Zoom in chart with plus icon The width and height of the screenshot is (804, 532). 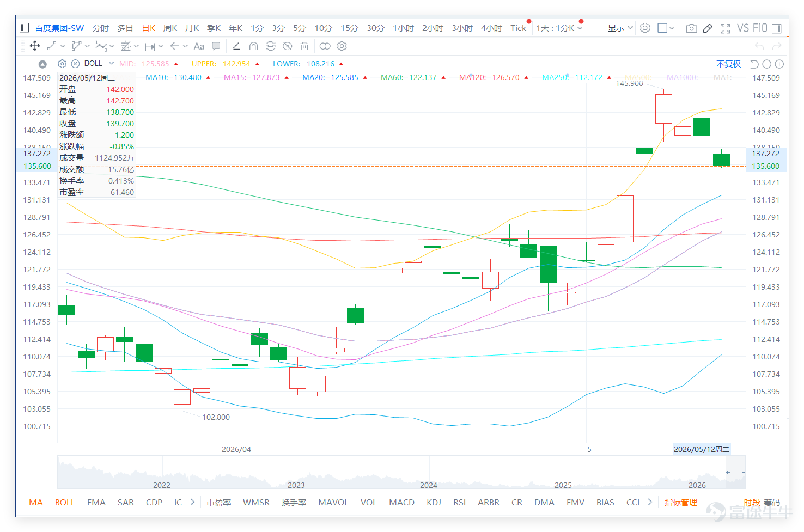click(x=779, y=64)
